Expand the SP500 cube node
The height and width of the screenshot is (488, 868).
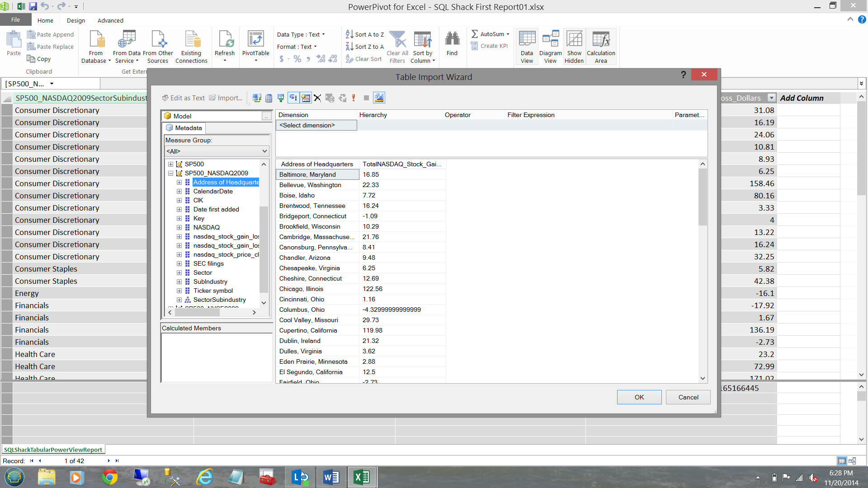coord(170,164)
